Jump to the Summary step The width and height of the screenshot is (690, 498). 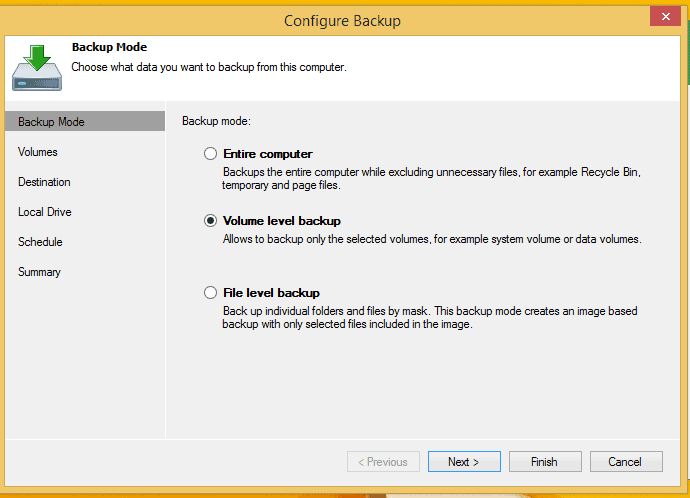click(39, 272)
